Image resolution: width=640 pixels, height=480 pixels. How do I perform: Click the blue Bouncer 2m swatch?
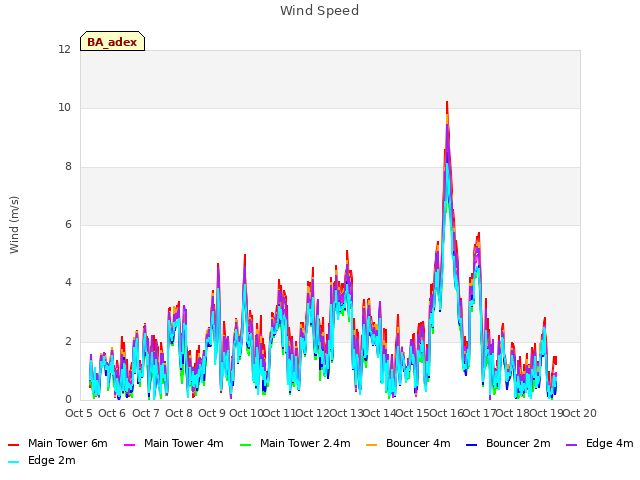[471, 444]
